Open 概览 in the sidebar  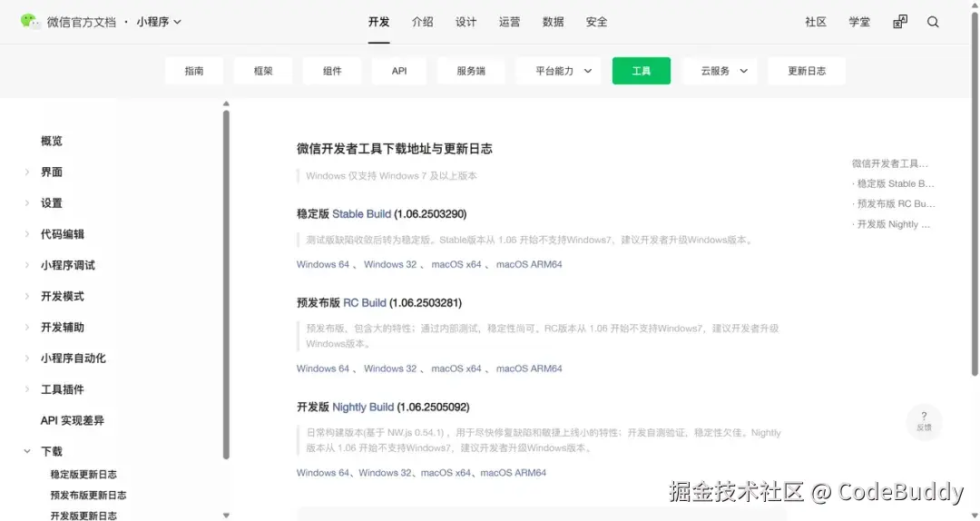tap(52, 141)
